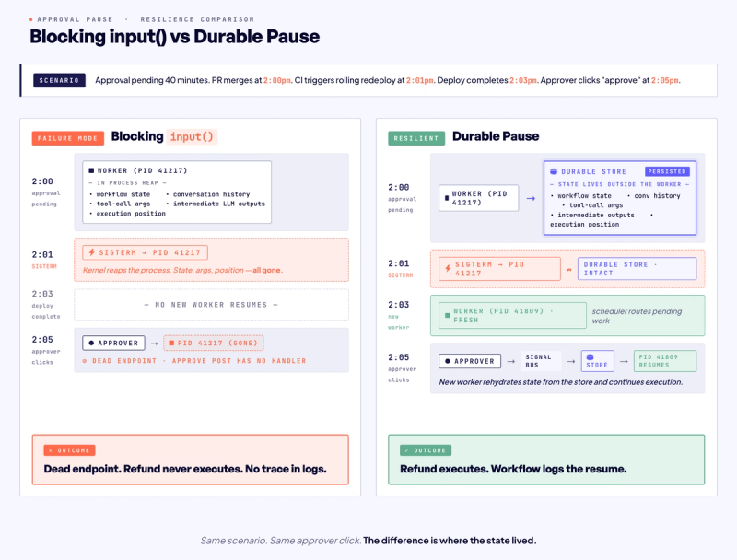Click the arrow between APPROVER and PID 41217 (GONE)

pos(154,344)
